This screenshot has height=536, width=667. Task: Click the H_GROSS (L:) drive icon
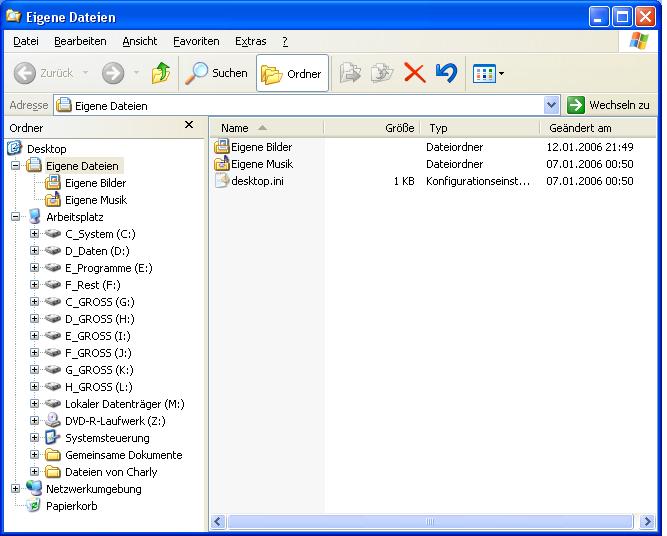[x=53, y=387]
